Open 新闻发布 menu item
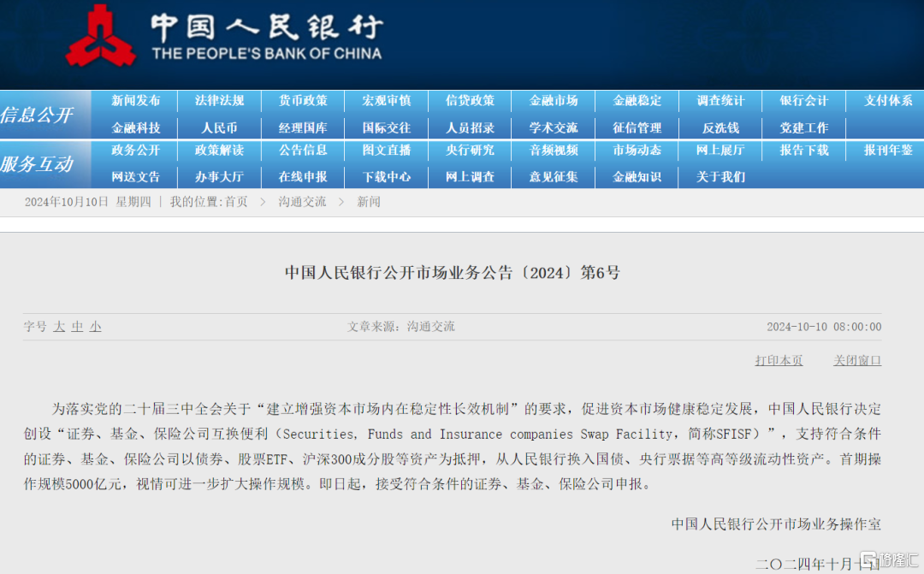The height and width of the screenshot is (574, 924). (x=135, y=101)
